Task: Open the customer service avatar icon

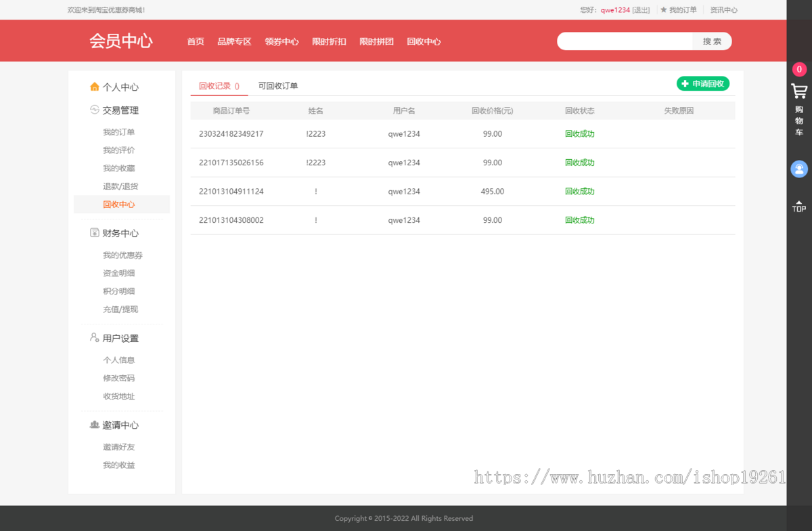Action: click(799, 169)
